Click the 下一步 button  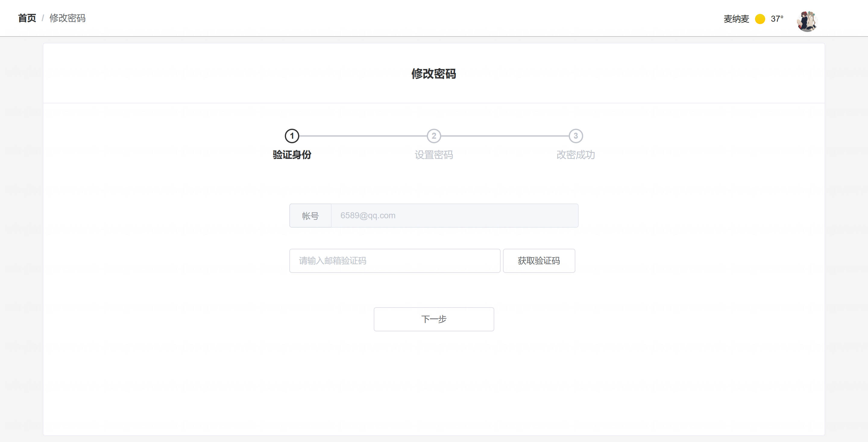point(434,319)
